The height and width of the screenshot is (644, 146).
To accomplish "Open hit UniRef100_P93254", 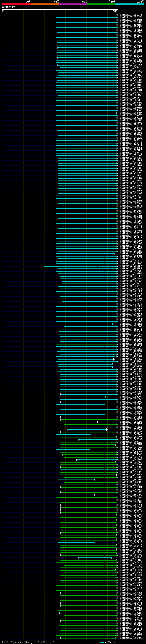I will (131, 352).
